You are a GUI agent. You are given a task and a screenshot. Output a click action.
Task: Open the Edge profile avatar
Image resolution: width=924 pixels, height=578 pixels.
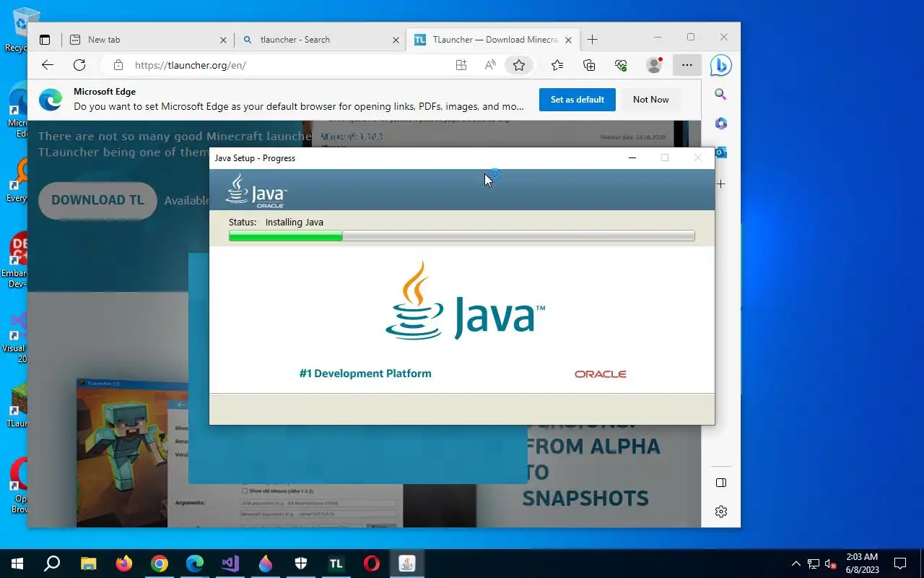pos(654,65)
